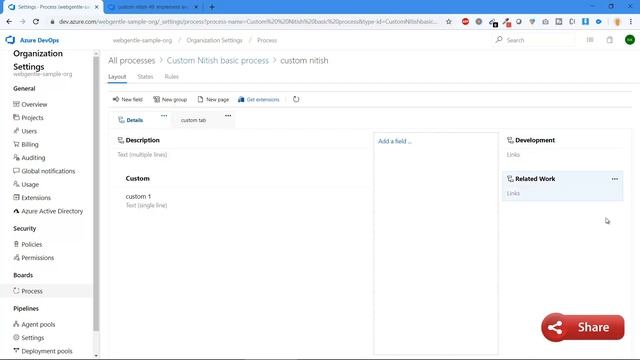Viewport: 640px width, 360px height.
Task: Open the custom tab ellipsis menu
Action: tap(228, 116)
